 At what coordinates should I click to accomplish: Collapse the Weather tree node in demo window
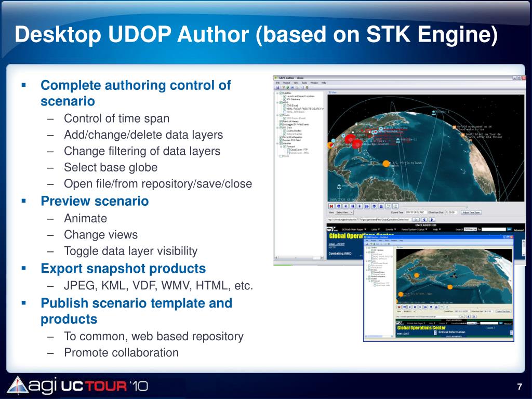click(277, 143)
